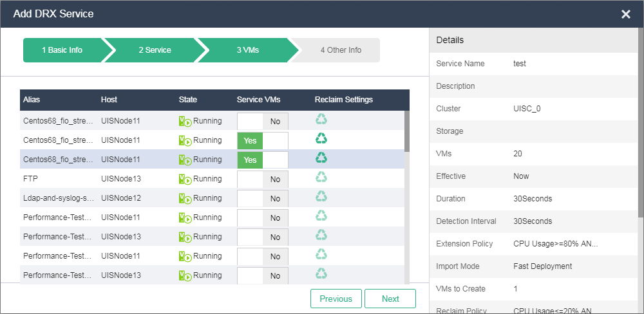Disable the Yes toggle in the highlighted row
Image resolution: width=644 pixels, height=314 pixels.
click(263, 160)
